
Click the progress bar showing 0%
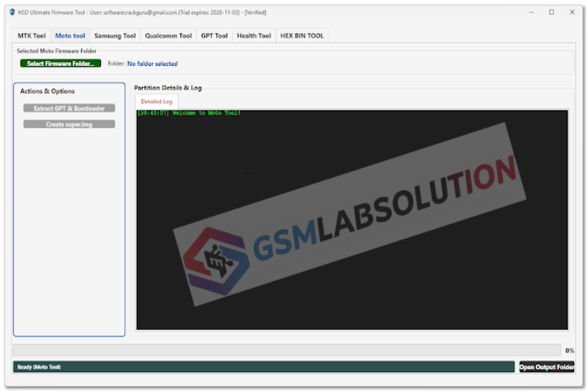(x=287, y=350)
